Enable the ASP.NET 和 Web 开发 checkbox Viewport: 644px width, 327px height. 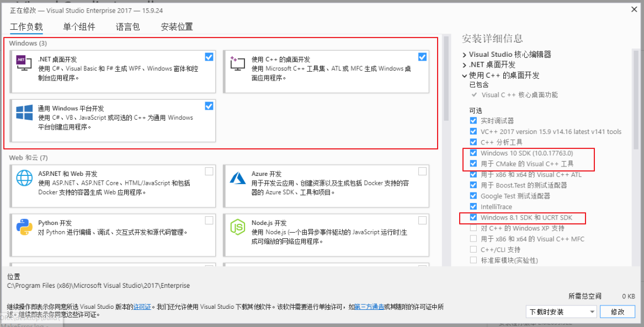[209, 171]
